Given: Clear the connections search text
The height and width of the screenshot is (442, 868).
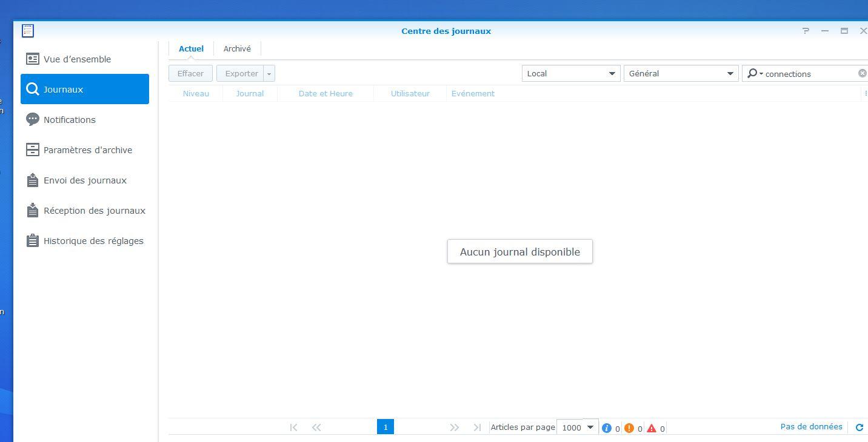Looking at the screenshot, I should click(862, 73).
